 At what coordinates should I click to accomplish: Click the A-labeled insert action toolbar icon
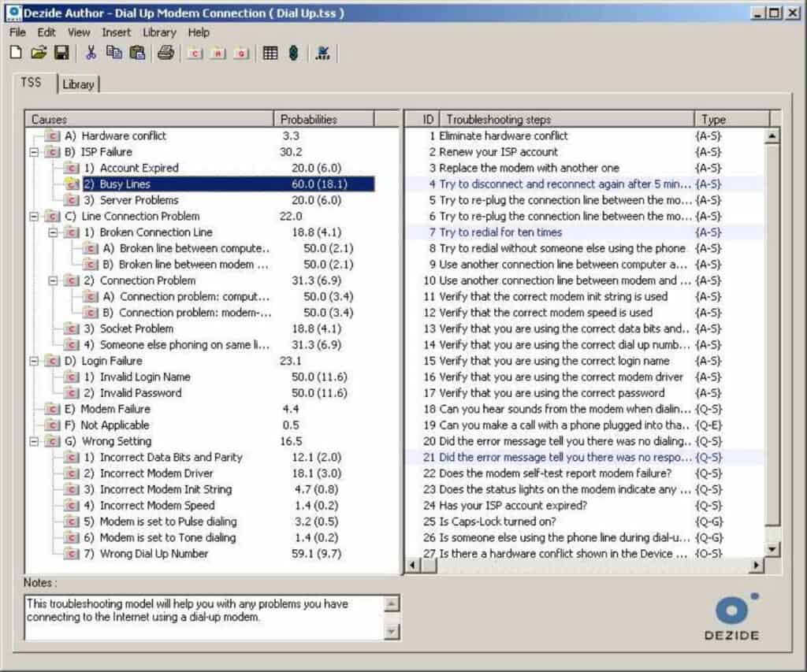(218, 53)
